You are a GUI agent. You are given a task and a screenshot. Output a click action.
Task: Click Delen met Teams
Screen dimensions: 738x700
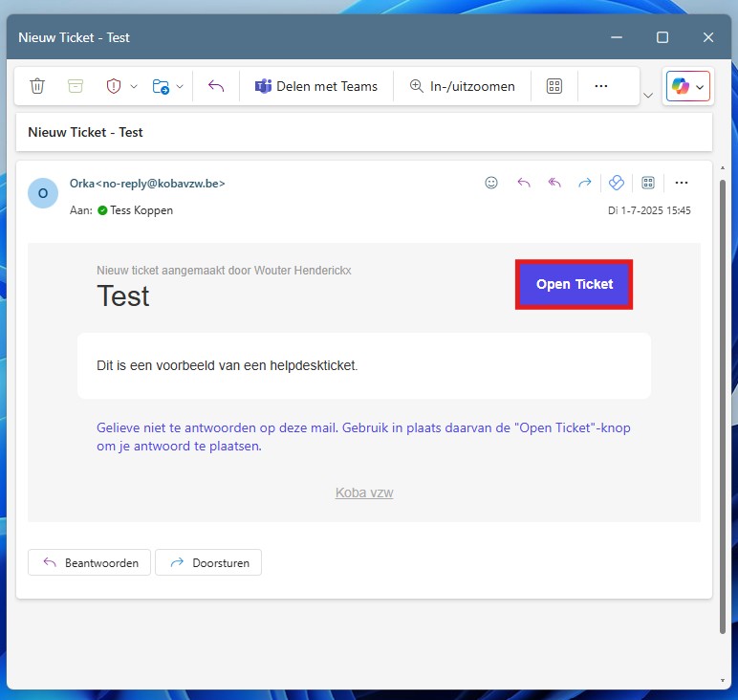(x=316, y=86)
